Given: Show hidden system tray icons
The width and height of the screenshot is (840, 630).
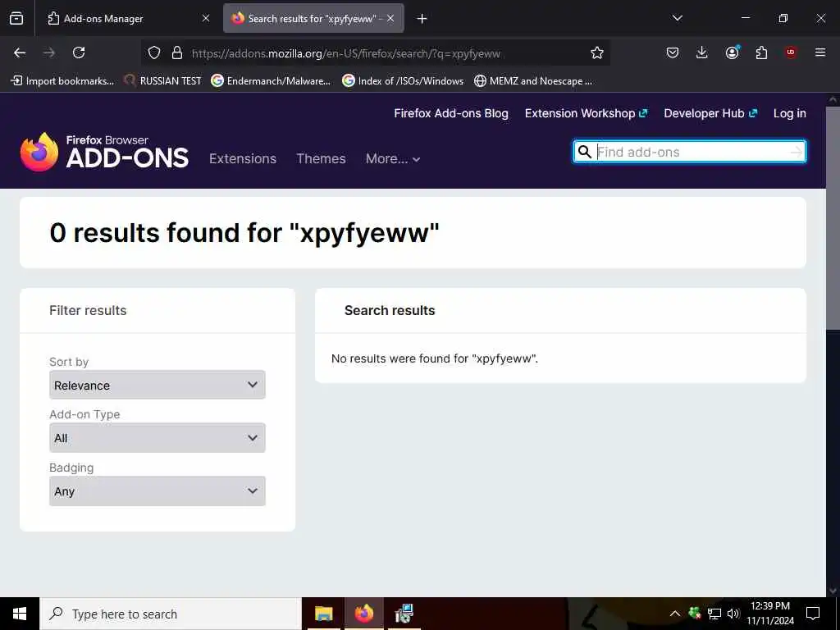Looking at the screenshot, I should point(675,614).
